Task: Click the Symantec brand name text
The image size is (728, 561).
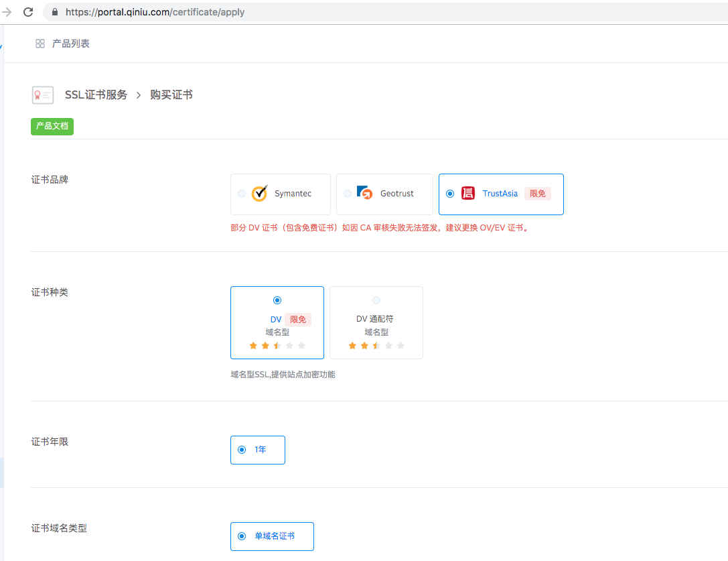Action: tap(293, 194)
